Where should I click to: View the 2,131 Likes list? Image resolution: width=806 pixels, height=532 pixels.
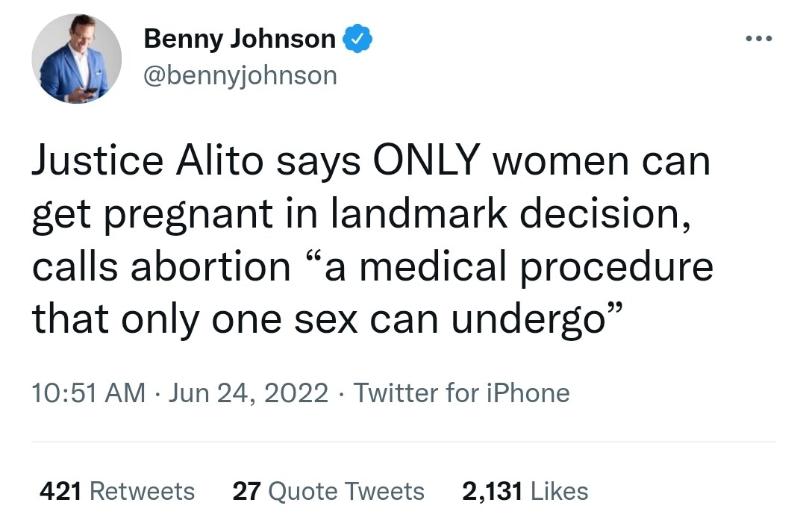click(x=525, y=491)
